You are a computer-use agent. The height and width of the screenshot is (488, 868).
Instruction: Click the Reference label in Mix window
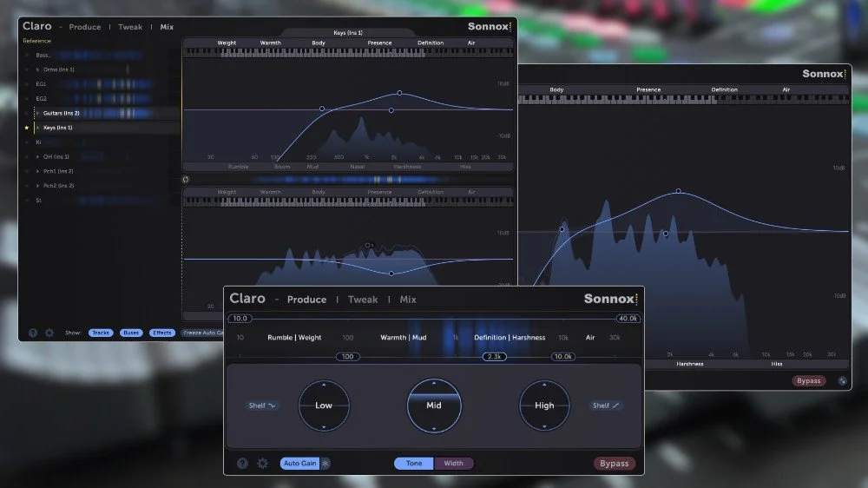pyautogui.click(x=37, y=41)
